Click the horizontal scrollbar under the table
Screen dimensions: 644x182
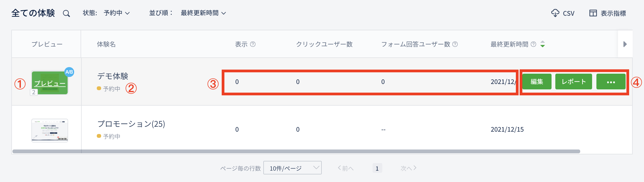tap(296, 151)
